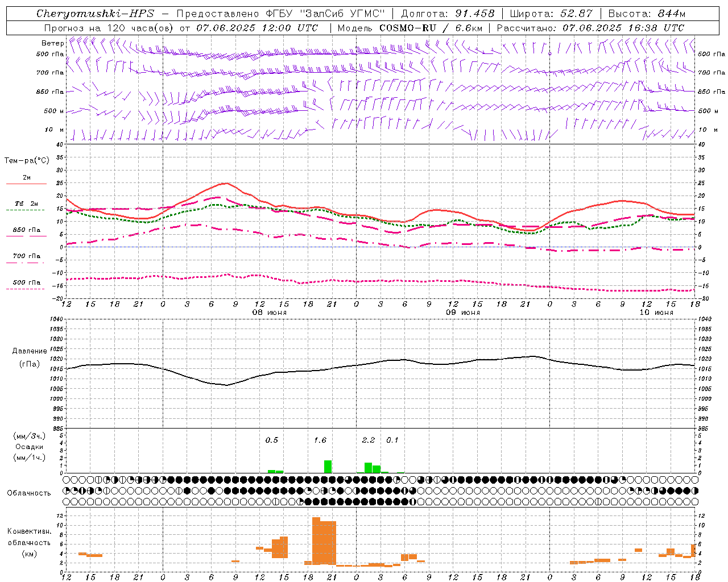The height and width of the screenshot is (582, 728).
Task: Click the "Модель COSMO-RU / 6.6км" label
Action: pos(410,28)
